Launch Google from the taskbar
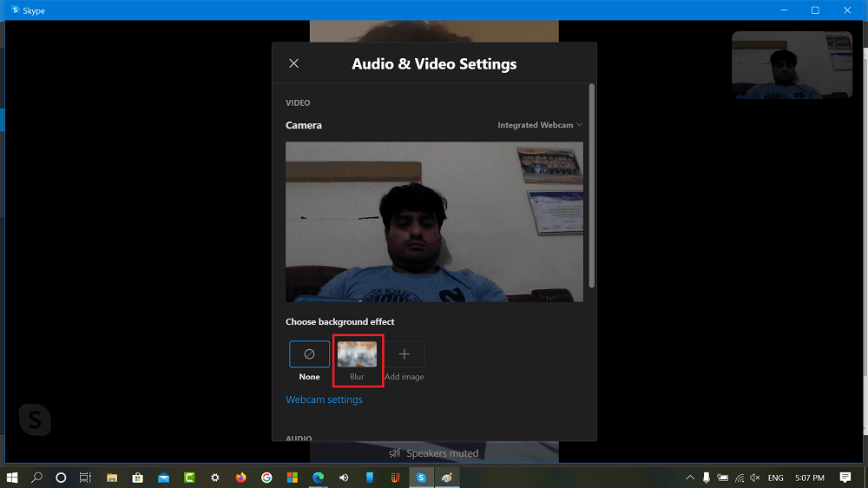The height and width of the screenshot is (488, 868). [266, 478]
